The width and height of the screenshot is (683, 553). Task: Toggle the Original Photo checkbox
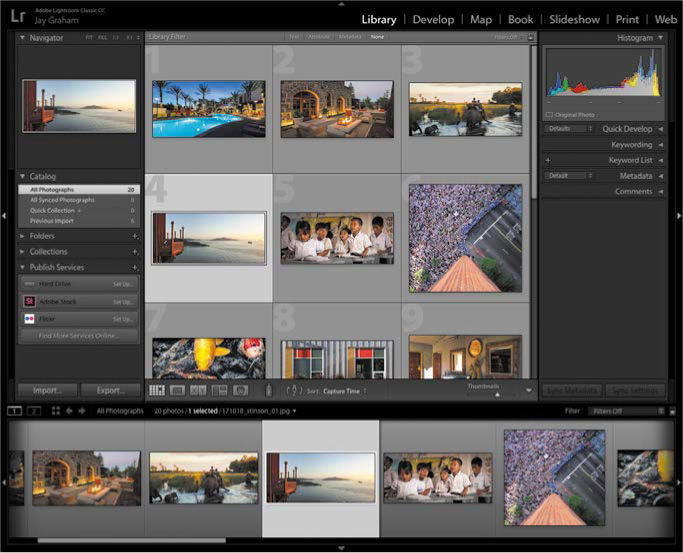(549, 114)
